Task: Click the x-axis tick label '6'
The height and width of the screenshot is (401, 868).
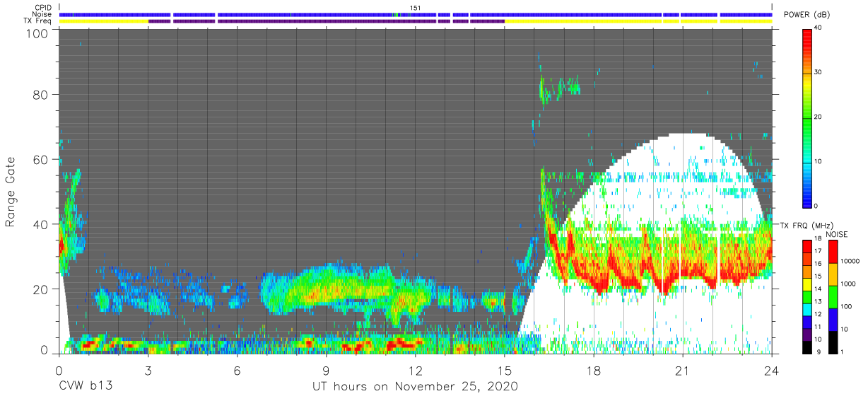Action: (x=237, y=371)
